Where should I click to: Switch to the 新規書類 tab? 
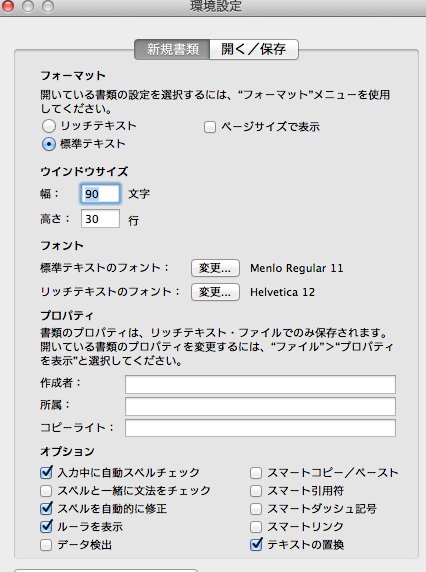[172, 49]
